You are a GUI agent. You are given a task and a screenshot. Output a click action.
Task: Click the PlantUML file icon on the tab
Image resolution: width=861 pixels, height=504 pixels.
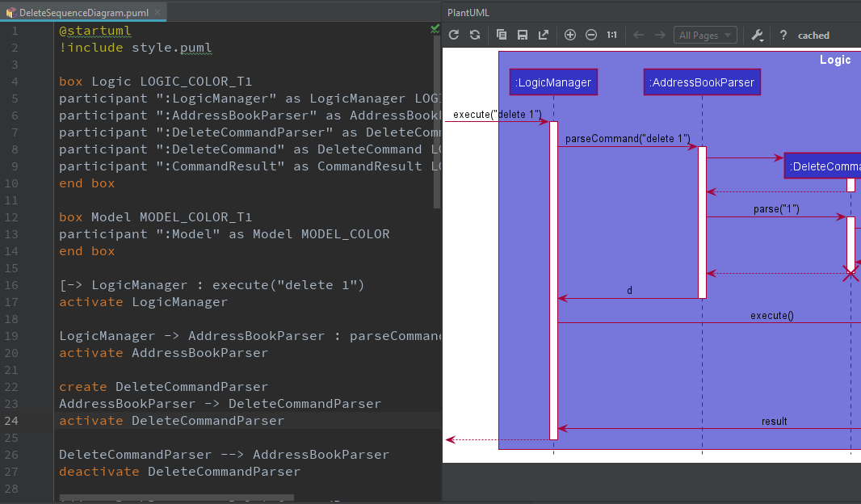click(12, 13)
